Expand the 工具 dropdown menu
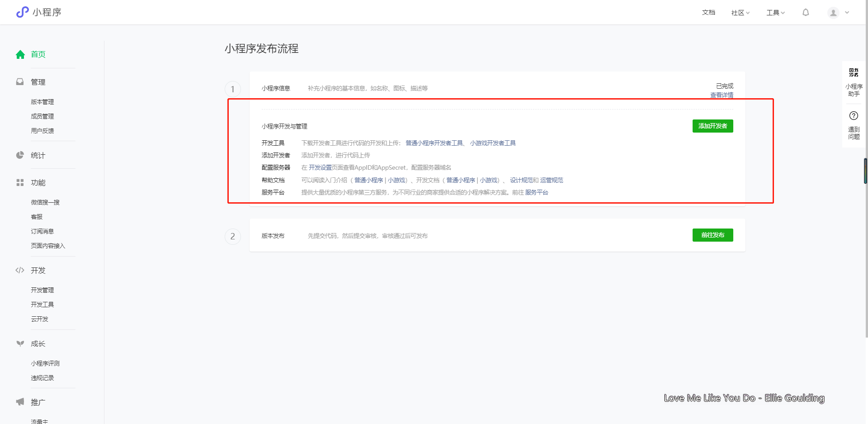 click(775, 13)
